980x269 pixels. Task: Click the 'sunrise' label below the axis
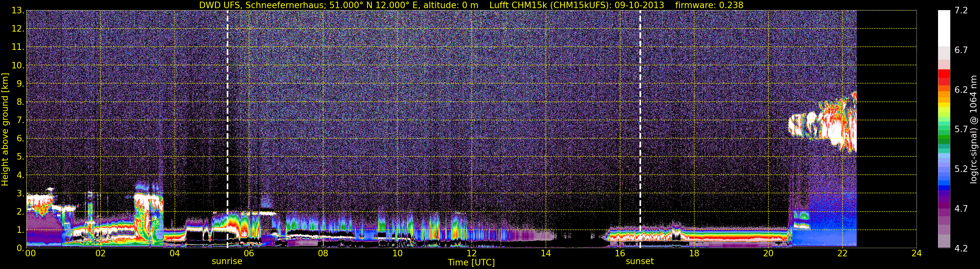pyautogui.click(x=227, y=261)
